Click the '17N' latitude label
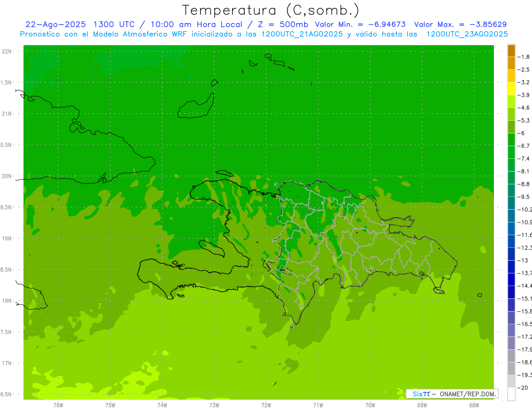This screenshot has width=532, height=411. tap(7, 364)
